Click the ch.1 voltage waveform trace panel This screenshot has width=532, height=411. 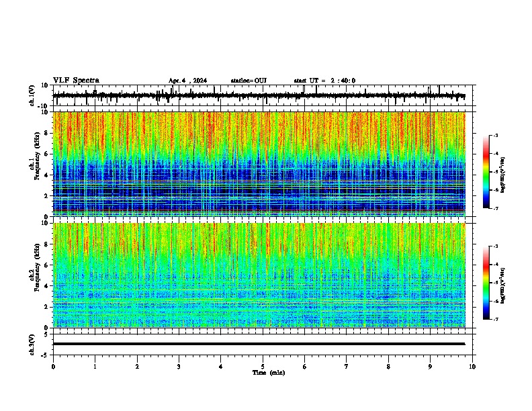coord(263,95)
